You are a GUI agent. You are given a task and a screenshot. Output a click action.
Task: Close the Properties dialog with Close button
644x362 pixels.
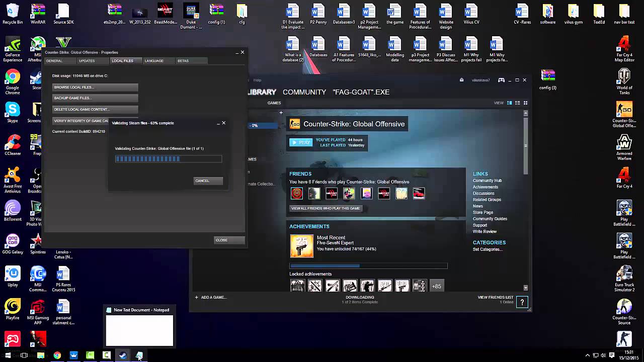[x=229, y=240]
